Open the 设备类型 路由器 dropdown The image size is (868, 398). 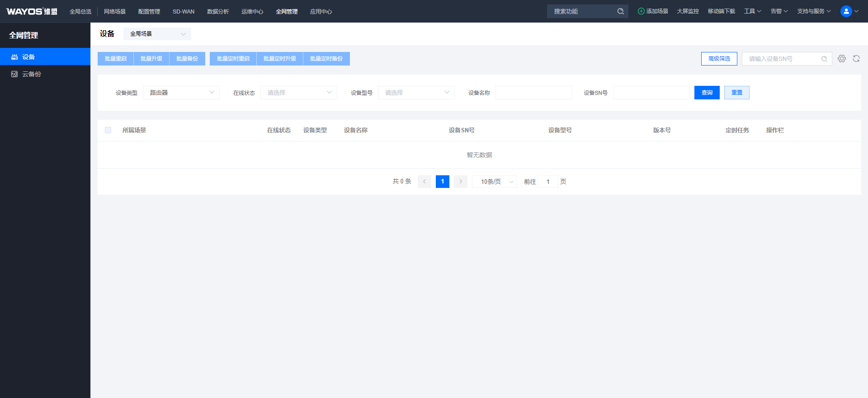pyautogui.click(x=181, y=93)
